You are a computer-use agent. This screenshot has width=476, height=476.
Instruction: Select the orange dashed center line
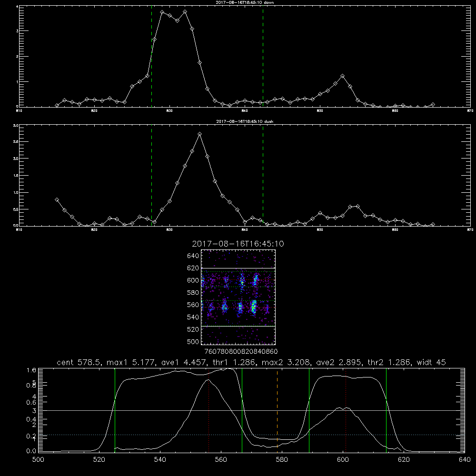click(x=277, y=410)
